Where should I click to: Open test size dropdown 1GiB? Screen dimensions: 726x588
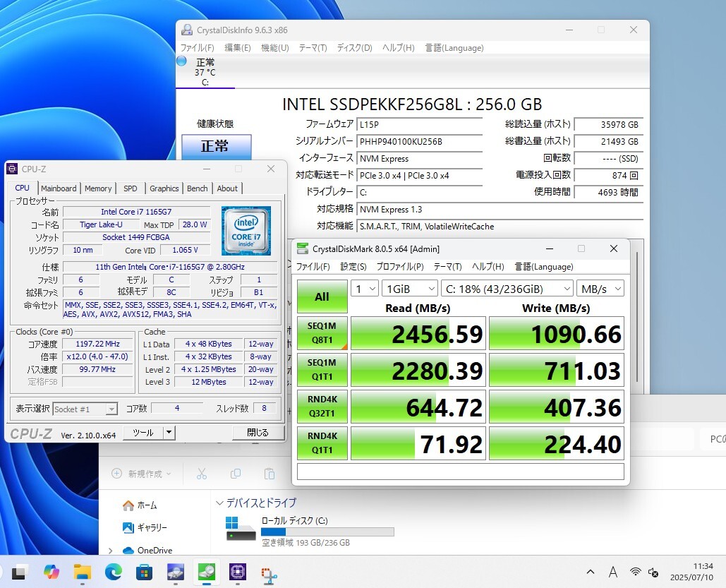point(410,289)
